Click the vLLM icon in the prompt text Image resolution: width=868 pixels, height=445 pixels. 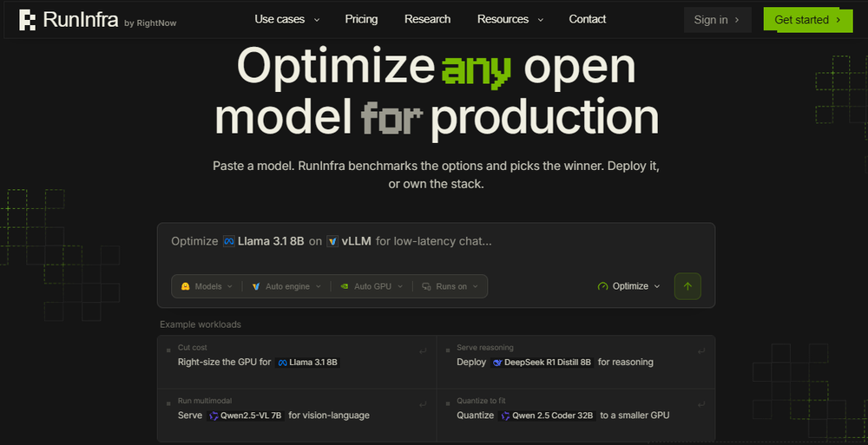(x=332, y=241)
